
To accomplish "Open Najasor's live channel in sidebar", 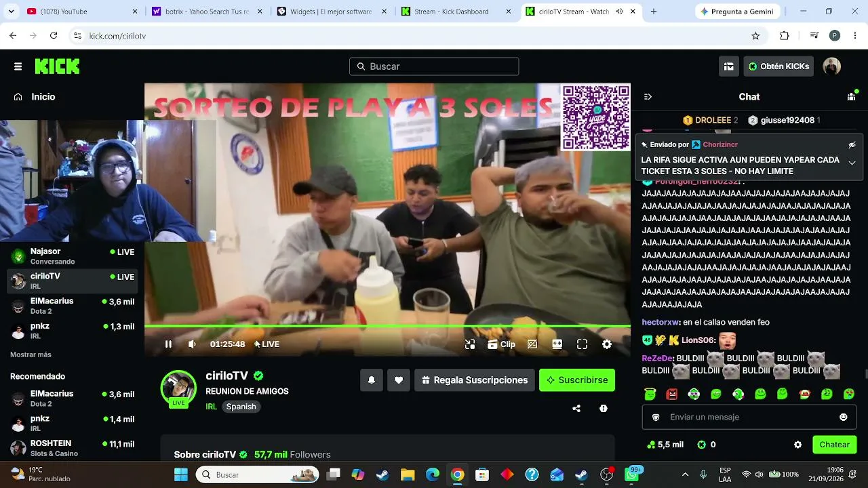I will point(72,256).
